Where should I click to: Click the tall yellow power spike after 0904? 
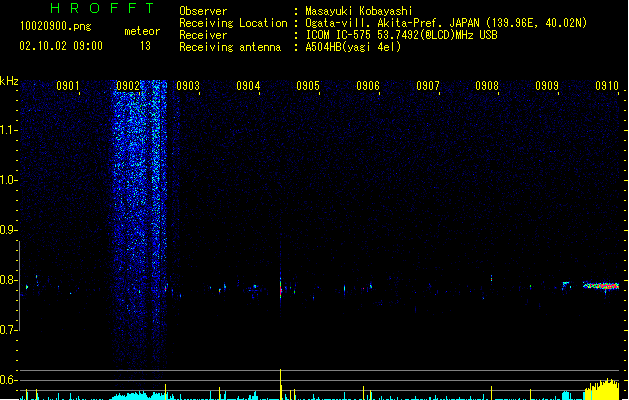280,384
